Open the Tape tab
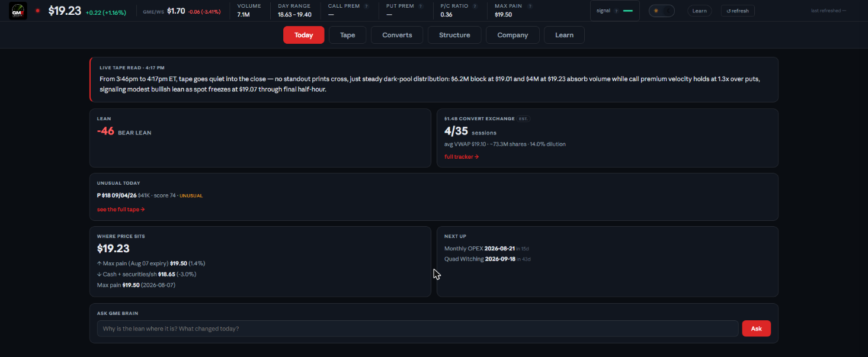868x357 pixels. pos(348,35)
